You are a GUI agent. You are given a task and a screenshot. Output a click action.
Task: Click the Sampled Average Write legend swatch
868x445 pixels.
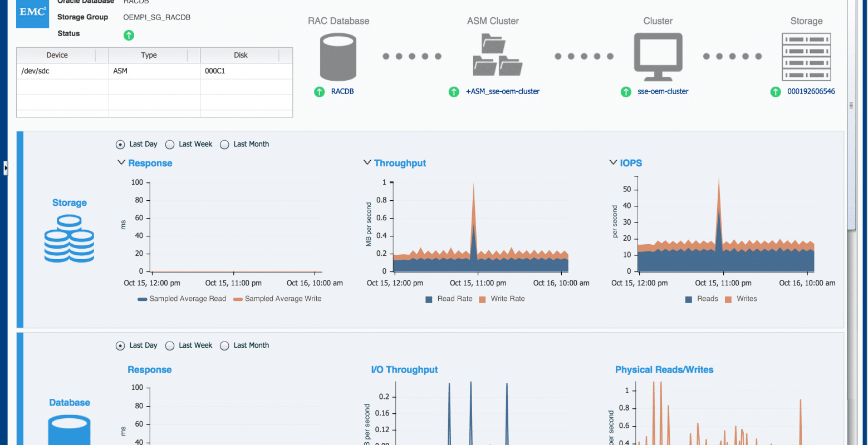238,299
